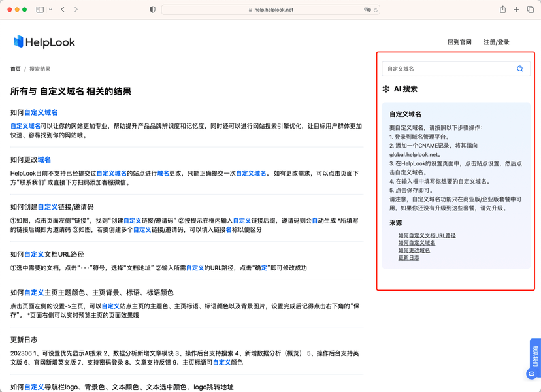Show the tab overview icon
Viewport: 541px width, 392px height.
tap(531, 10)
